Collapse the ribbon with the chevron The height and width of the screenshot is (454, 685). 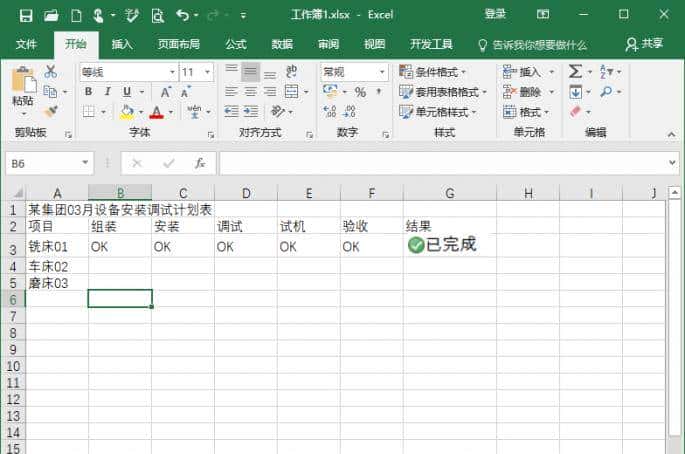tap(671, 135)
